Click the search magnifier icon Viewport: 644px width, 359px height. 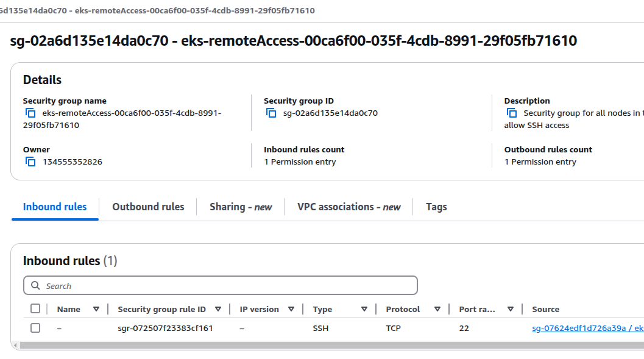coord(36,285)
